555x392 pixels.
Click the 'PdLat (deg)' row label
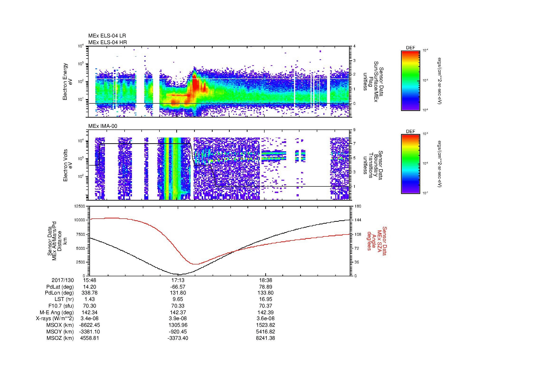pyautogui.click(x=60, y=287)
